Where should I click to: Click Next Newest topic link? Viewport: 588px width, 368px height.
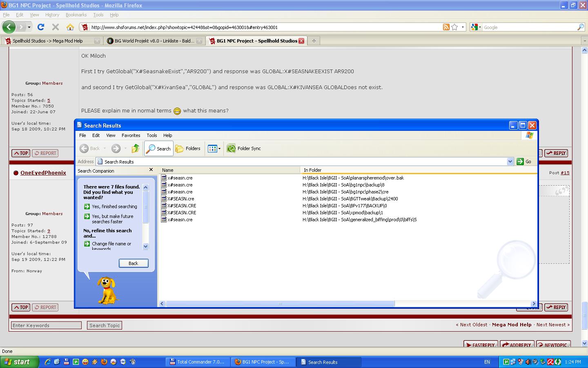553,325
